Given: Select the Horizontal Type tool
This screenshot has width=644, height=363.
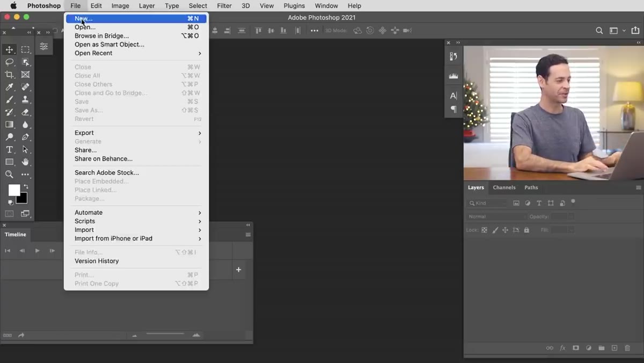Looking at the screenshot, I should [10, 149].
